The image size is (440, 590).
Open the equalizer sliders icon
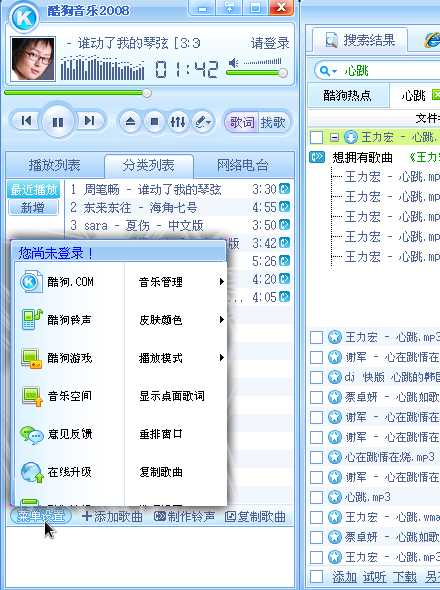(x=178, y=122)
